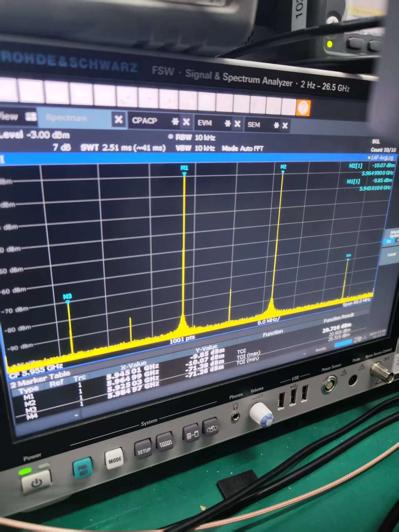Click the star icon on SEM tab
Screen dimensions: 399x532
(x=276, y=125)
